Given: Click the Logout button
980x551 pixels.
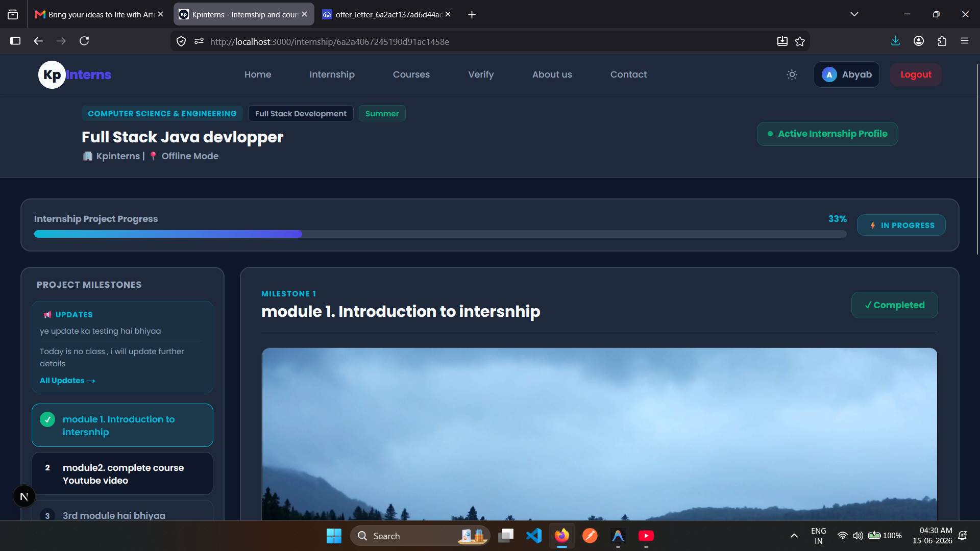Looking at the screenshot, I should [x=916, y=74].
